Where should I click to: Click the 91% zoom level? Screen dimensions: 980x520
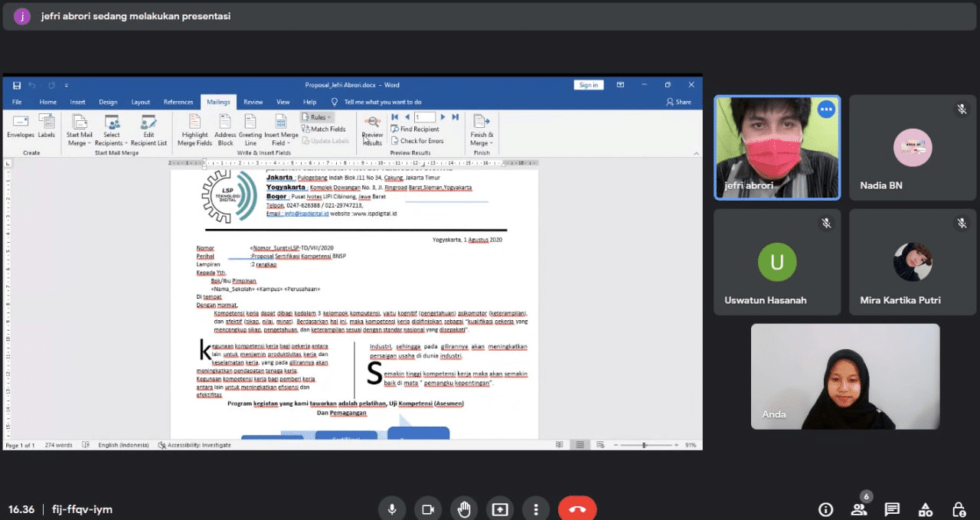pyautogui.click(x=691, y=445)
